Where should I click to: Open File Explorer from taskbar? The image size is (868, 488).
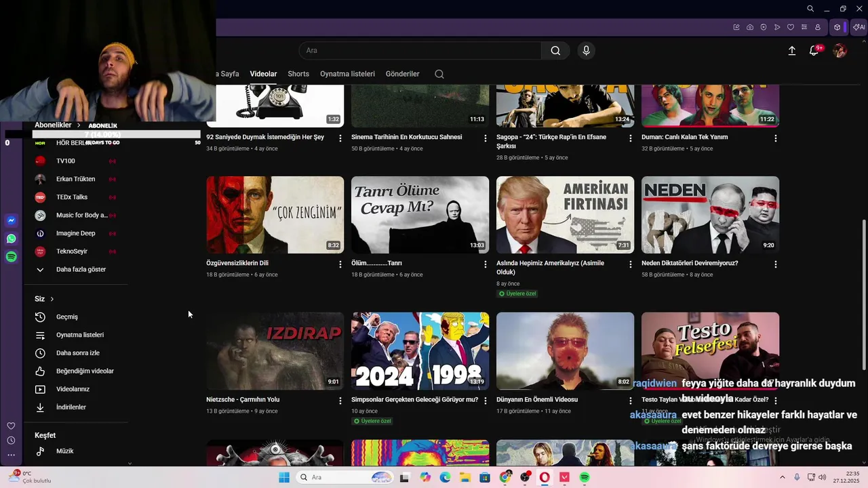pos(465,478)
